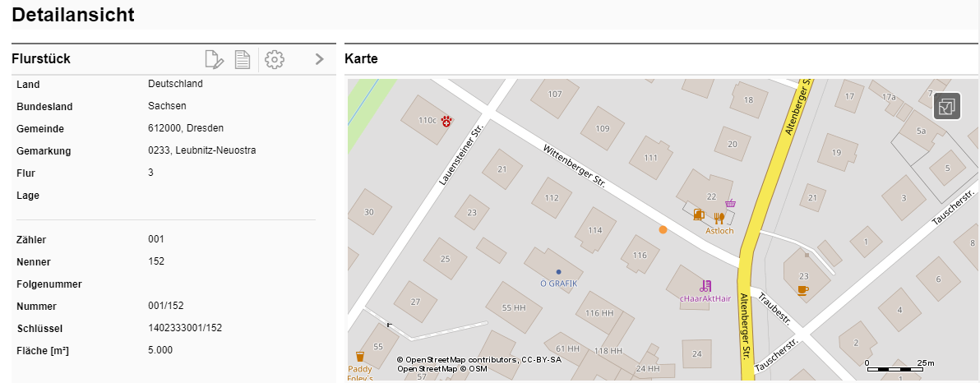
Task: Click the Schlüssel value 1402333001/152
Action: click(185, 328)
